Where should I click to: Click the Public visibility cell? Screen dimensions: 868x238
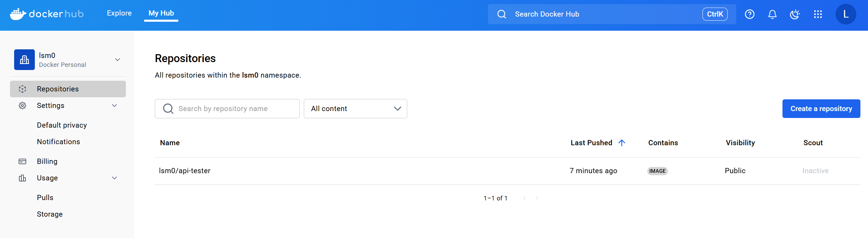click(x=735, y=171)
